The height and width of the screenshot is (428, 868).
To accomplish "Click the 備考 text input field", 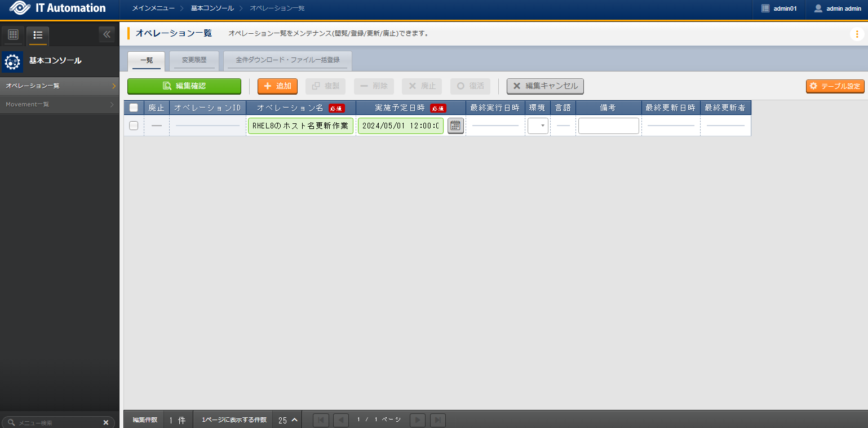I will click(608, 126).
